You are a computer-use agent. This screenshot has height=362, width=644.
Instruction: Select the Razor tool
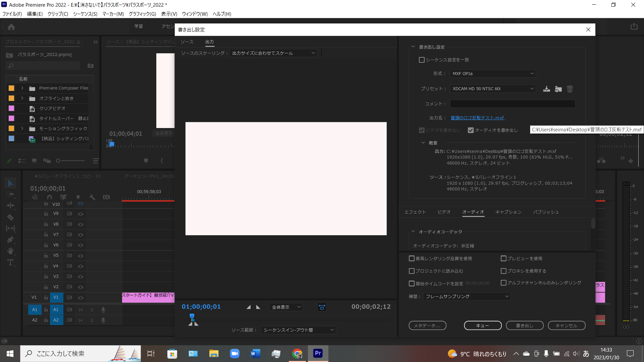(10, 217)
